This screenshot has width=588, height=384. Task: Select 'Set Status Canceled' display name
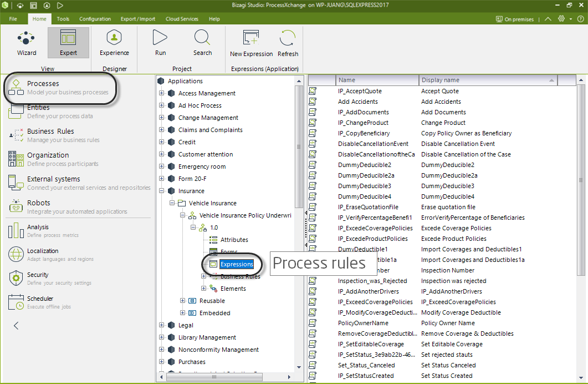[448, 365]
